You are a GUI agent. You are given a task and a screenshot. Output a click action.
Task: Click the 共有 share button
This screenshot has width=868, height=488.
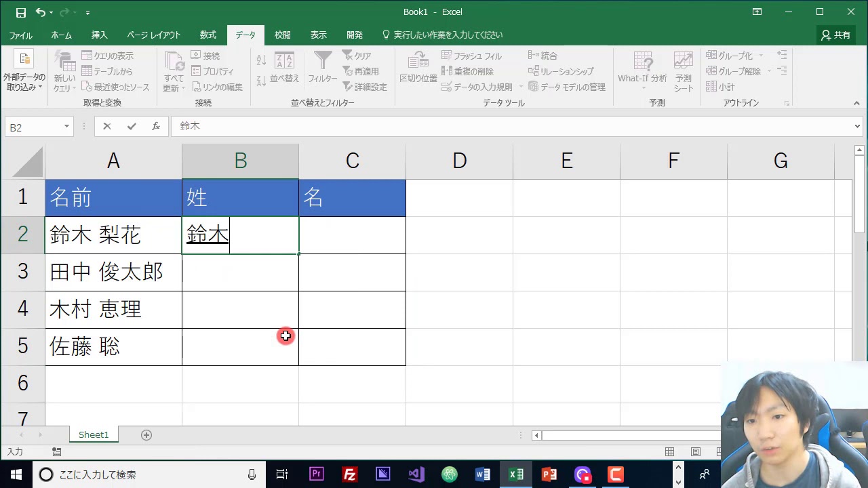pos(835,35)
